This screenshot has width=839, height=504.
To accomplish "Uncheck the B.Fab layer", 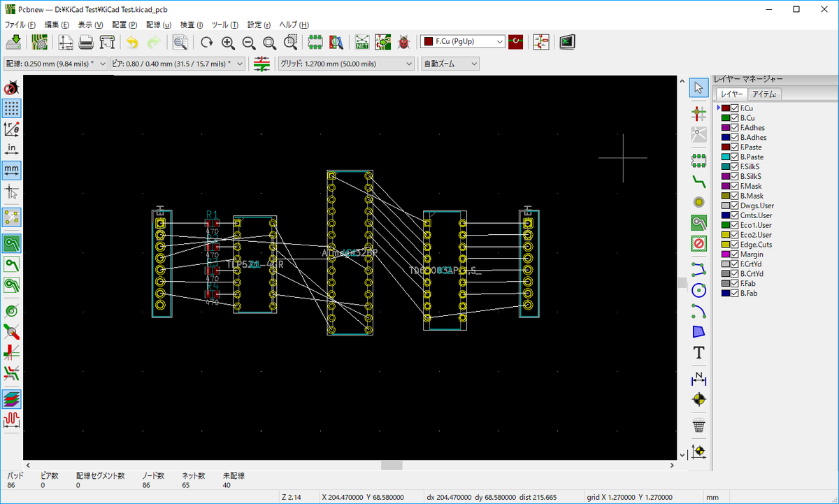I will [x=735, y=294].
